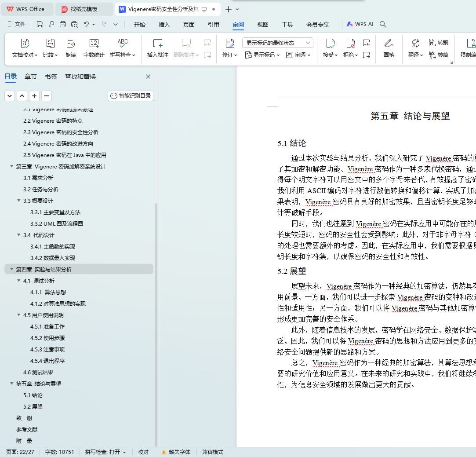Open the 显示标记的最终状态 dropdown
The image size is (476, 457).
pyautogui.click(x=277, y=43)
